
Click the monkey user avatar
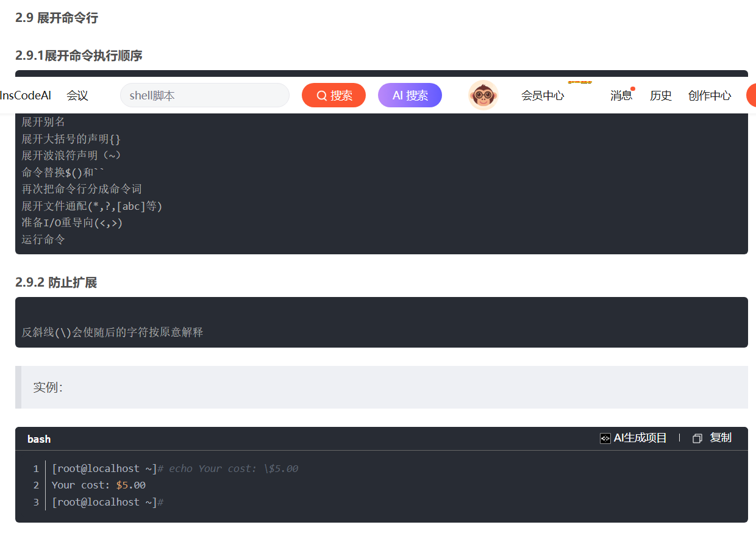[483, 95]
